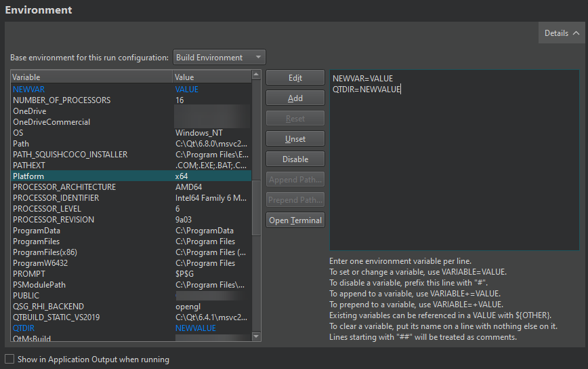The image size is (588, 369).
Task: Open Terminal with this environment
Action: 295,220
